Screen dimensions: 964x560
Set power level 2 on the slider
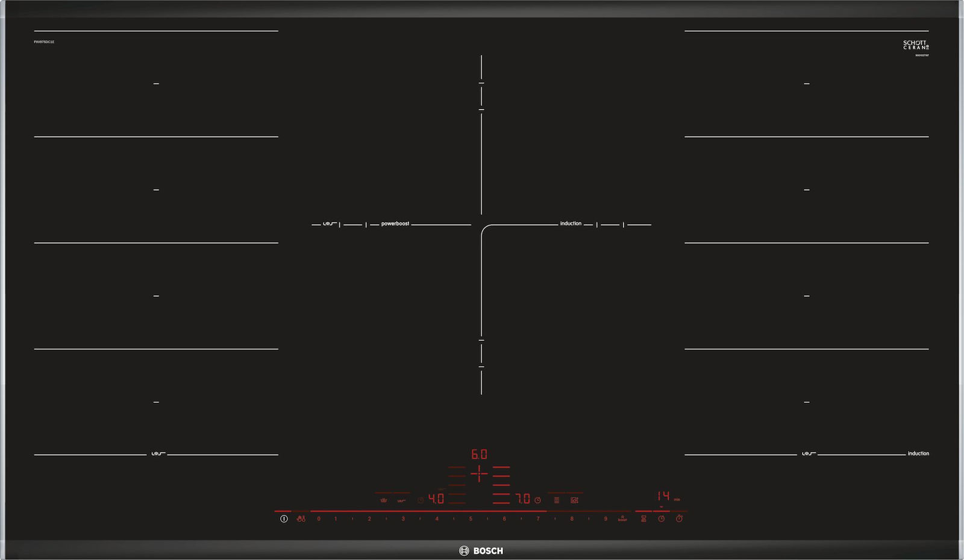pyautogui.click(x=369, y=518)
